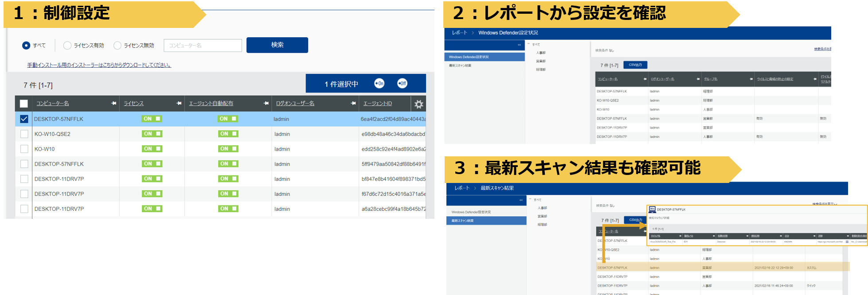Click the 1 件選択中 selection count label
Viewport: 868px width, 295px height.
tap(341, 84)
